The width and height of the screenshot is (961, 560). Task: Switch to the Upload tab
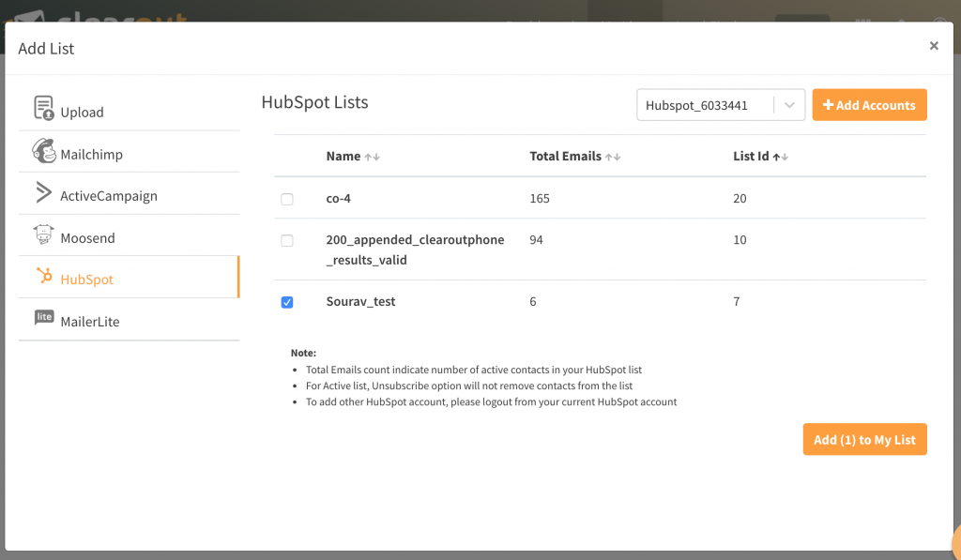click(129, 111)
